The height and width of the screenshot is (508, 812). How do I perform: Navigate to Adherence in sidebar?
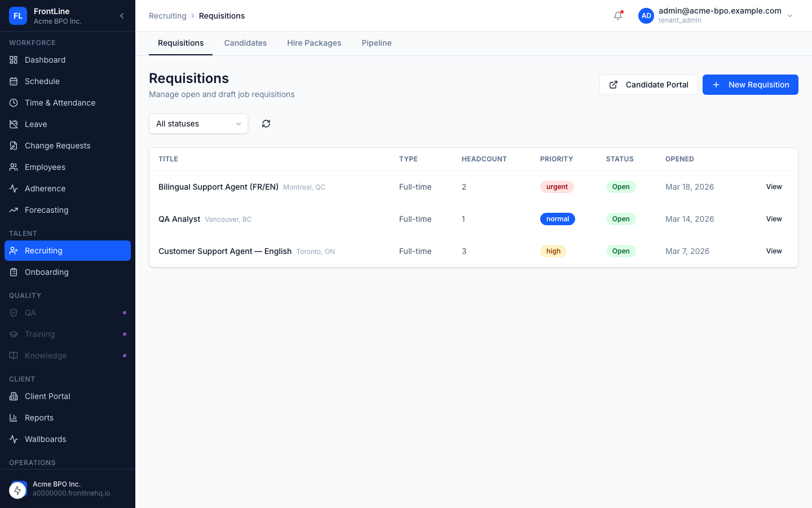tap(45, 189)
